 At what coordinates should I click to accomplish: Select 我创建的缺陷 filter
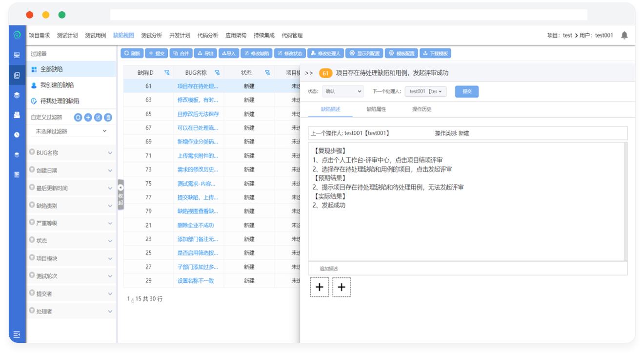pos(71,85)
